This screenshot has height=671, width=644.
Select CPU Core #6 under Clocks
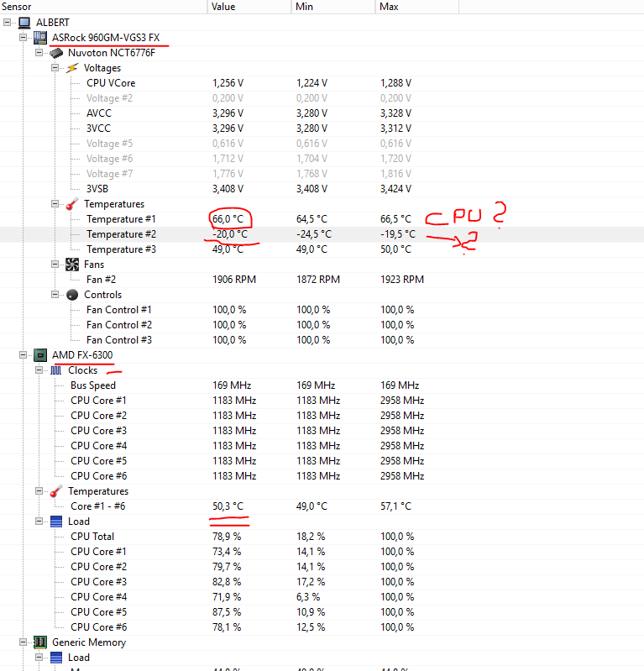(x=322, y=476)
